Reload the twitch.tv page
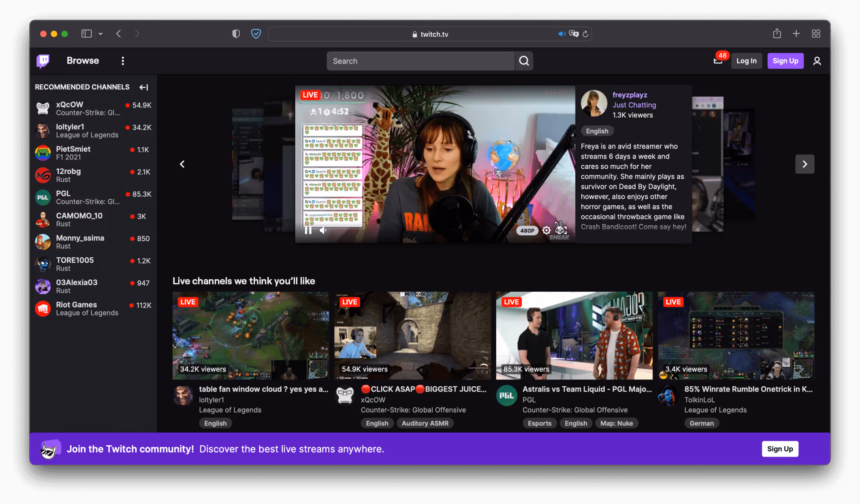The image size is (860, 504). pos(585,34)
